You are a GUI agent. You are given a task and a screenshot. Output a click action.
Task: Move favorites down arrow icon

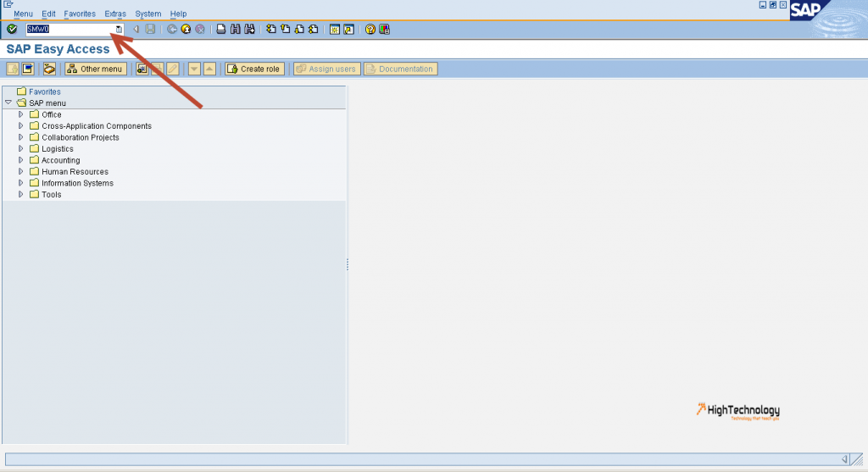click(194, 69)
